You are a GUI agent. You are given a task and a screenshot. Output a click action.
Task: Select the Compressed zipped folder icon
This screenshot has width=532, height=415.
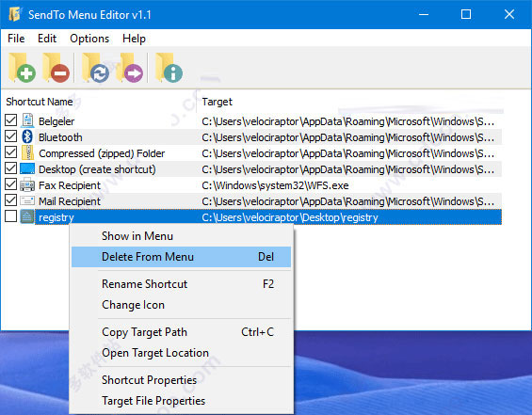point(27,152)
